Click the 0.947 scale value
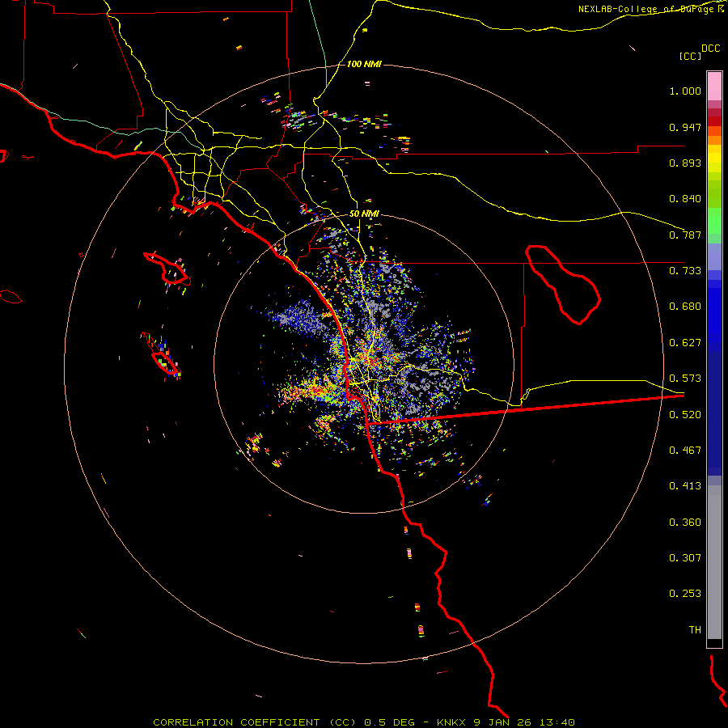Image resolution: width=728 pixels, height=728 pixels. tap(685, 127)
